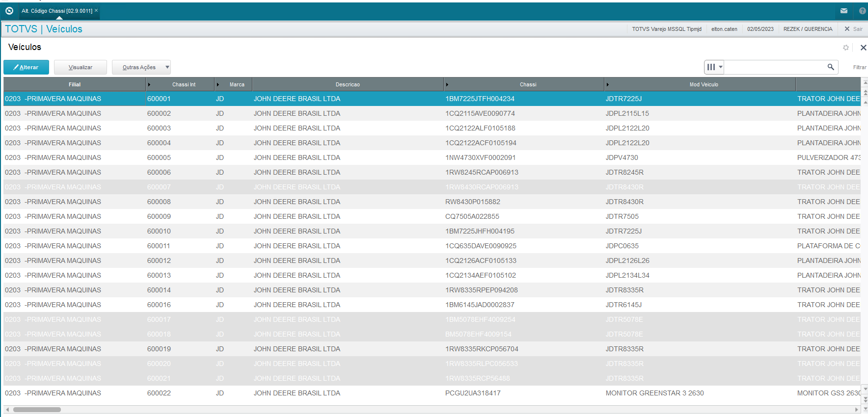Click the Visualizar button
This screenshot has height=417, width=868.
pyautogui.click(x=81, y=67)
